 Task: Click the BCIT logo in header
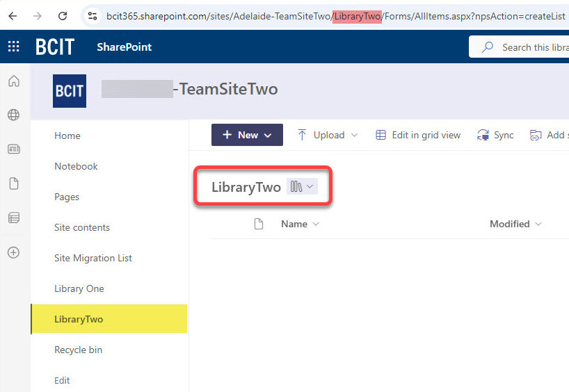pyautogui.click(x=55, y=47)
